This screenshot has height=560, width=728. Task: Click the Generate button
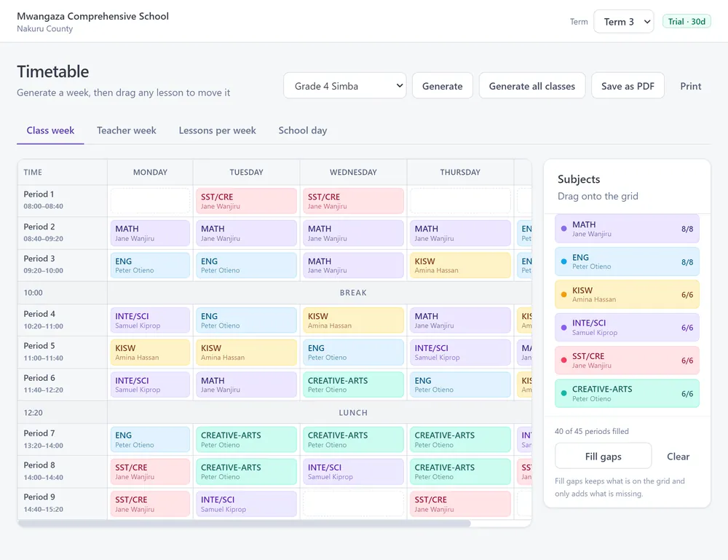[x=442, y=85]
